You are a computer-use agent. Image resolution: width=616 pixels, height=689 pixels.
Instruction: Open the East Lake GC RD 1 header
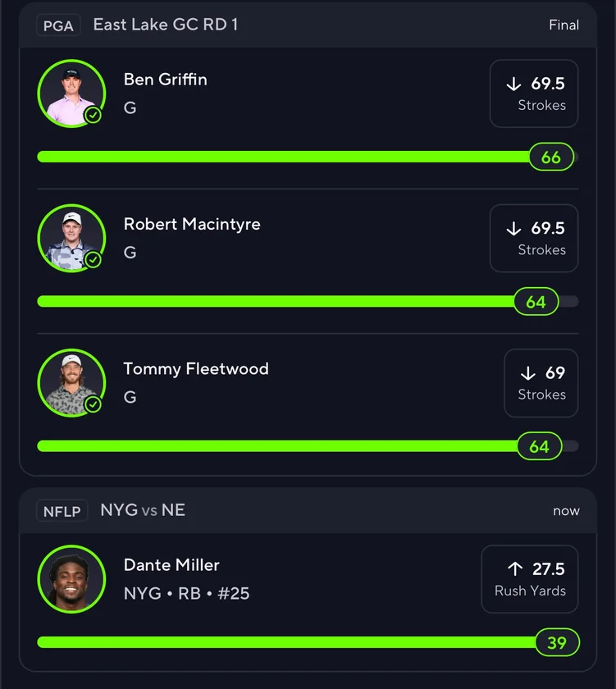click(166, 25)
